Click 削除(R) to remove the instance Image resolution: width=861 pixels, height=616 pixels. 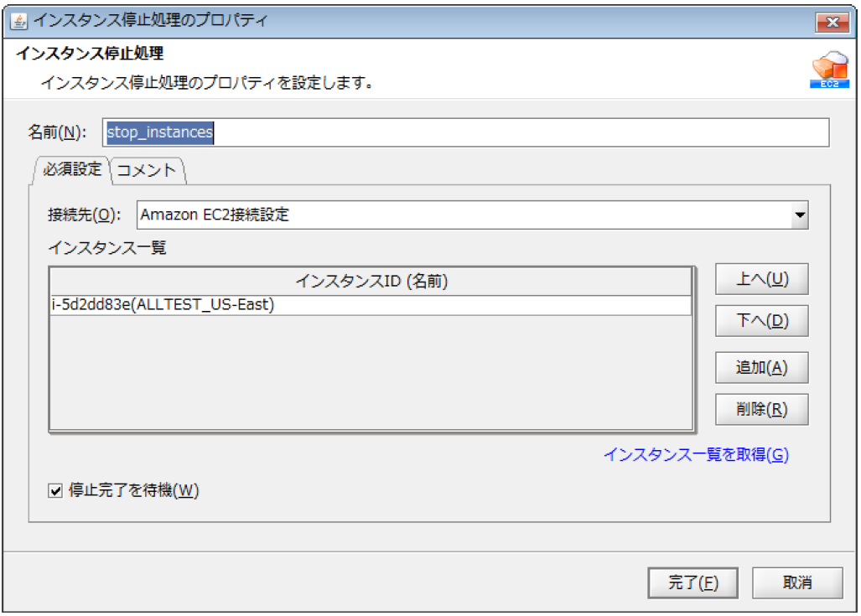click(760, 409)
